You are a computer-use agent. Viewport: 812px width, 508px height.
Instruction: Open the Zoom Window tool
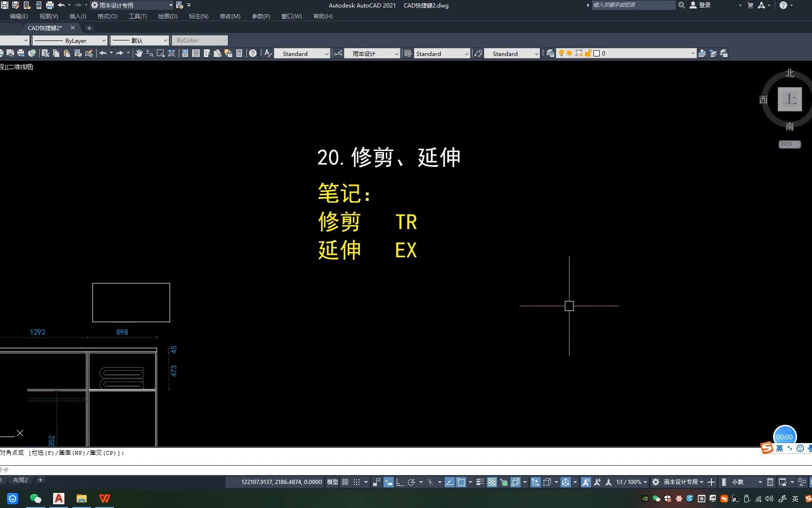(x=160, y=53)
